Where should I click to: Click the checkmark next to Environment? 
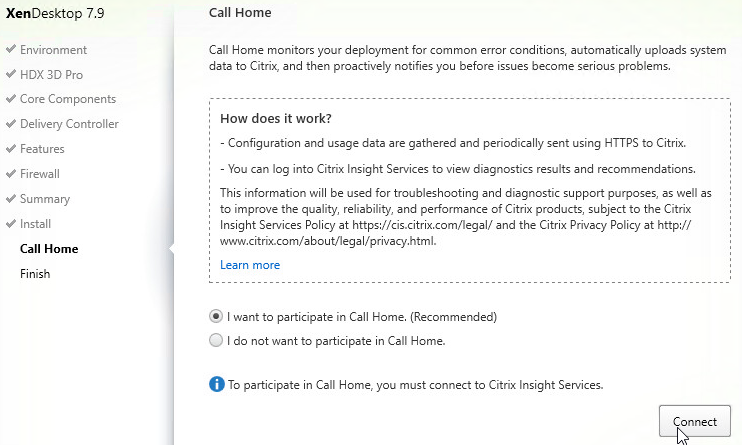pos(11,49)
